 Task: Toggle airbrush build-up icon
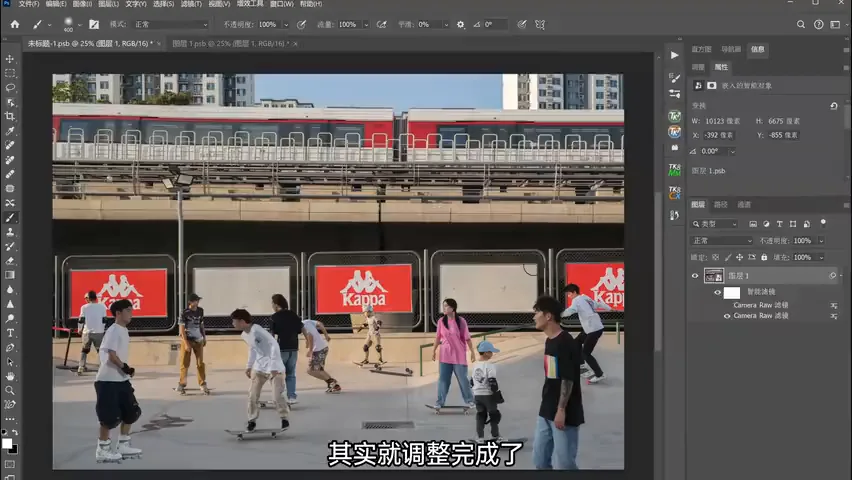pos(381,24)
